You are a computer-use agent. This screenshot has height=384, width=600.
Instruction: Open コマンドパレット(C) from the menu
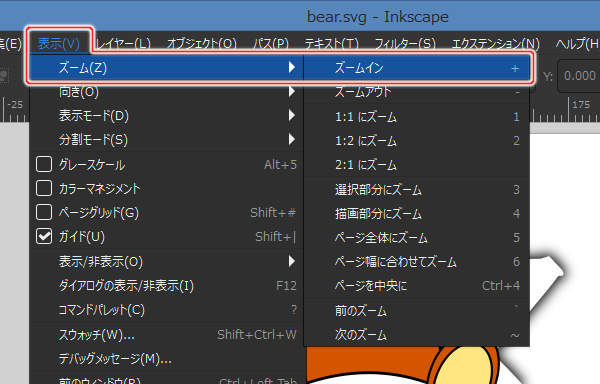[x=166, y=310]
